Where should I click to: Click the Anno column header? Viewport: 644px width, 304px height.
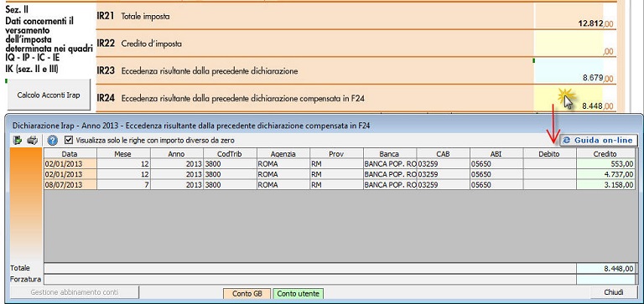click(177, 154)
